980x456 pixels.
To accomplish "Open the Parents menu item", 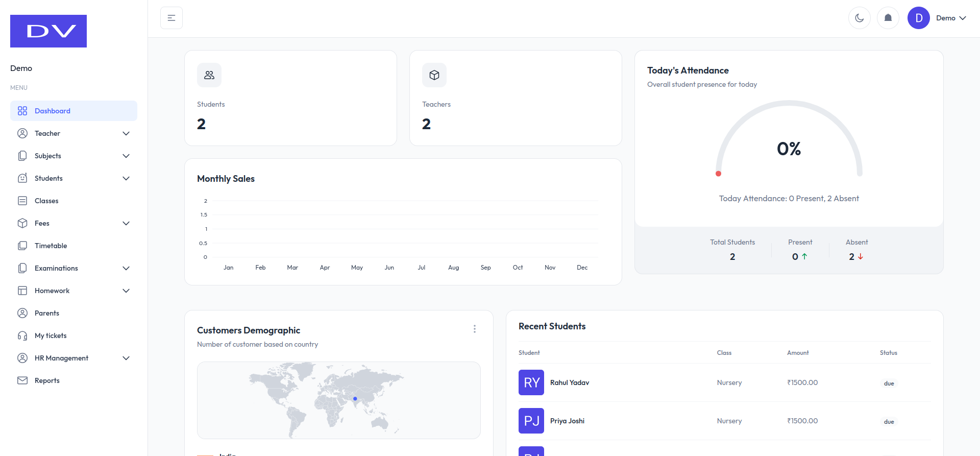I will [73, 313].
